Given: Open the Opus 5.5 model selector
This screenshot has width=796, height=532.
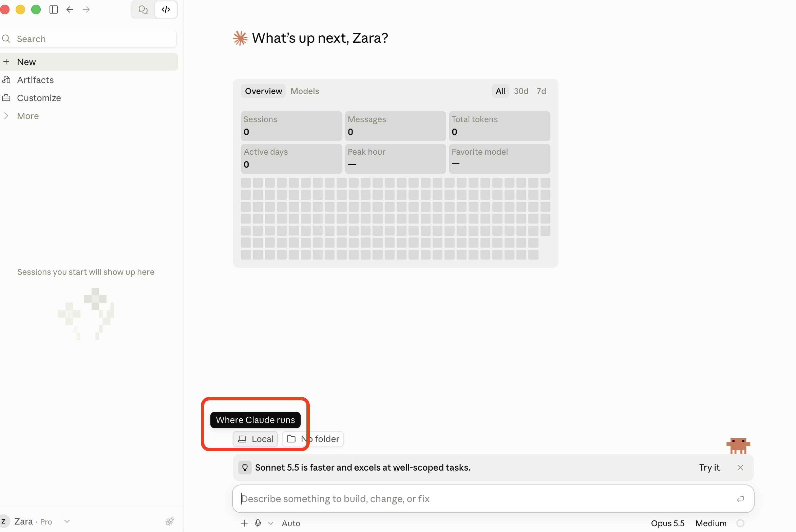Looking at the screenshot, I should (x=667, y=523).
